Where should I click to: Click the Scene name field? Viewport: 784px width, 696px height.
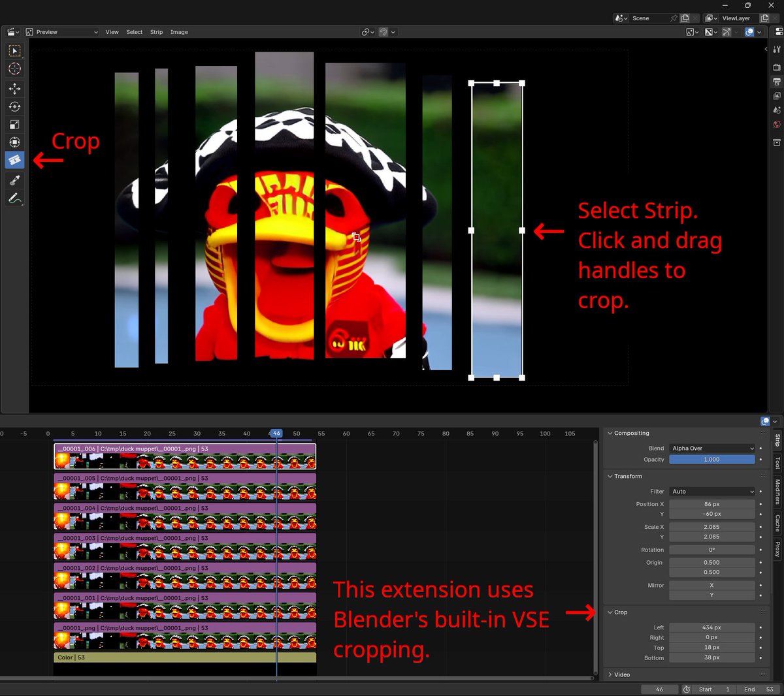(x=649, y=18)
